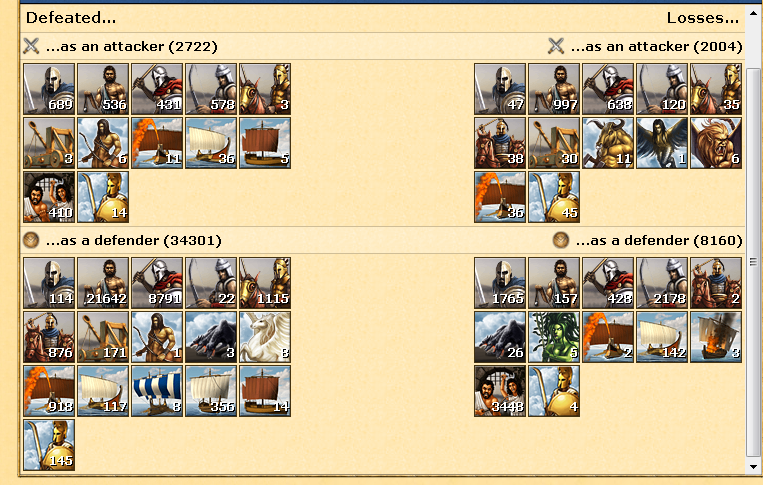763x485 pixels.
Task: Select the Minotaur icon showing 11 losses
Action: coord(608,143)
